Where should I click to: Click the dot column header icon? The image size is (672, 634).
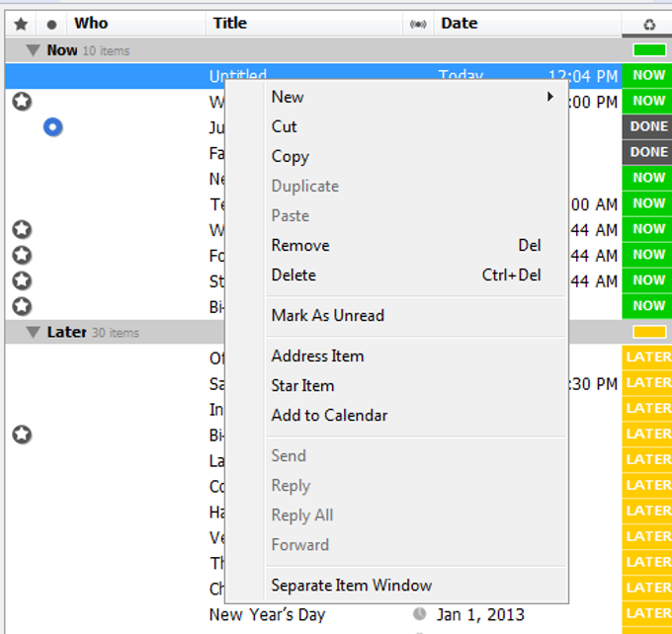(51, 25)
